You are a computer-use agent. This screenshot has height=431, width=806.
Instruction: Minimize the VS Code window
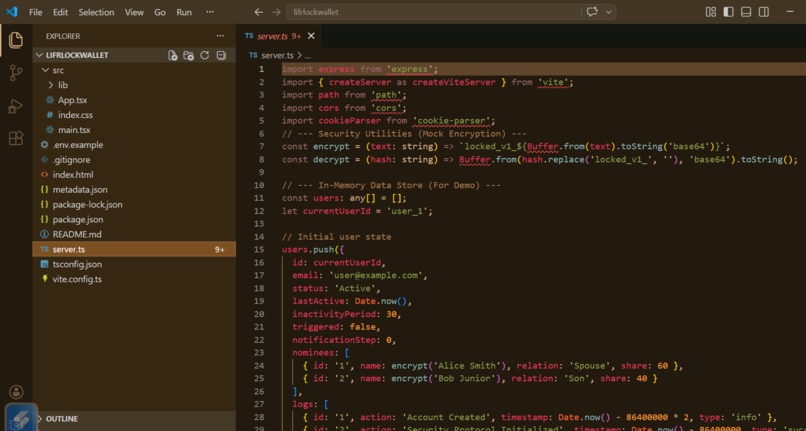790,12
